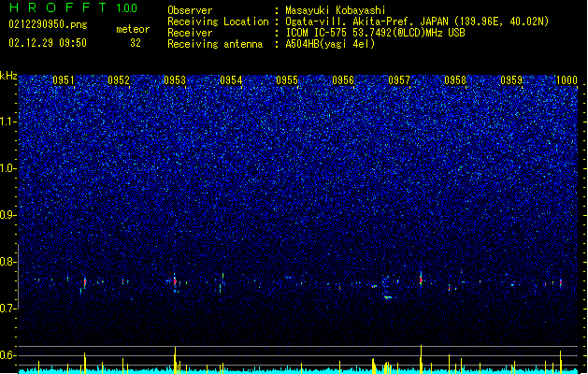The image size is (588, 374).
Task: Click the HROFFT 1.0.0 title text
Action: click(x=74, y=7)
